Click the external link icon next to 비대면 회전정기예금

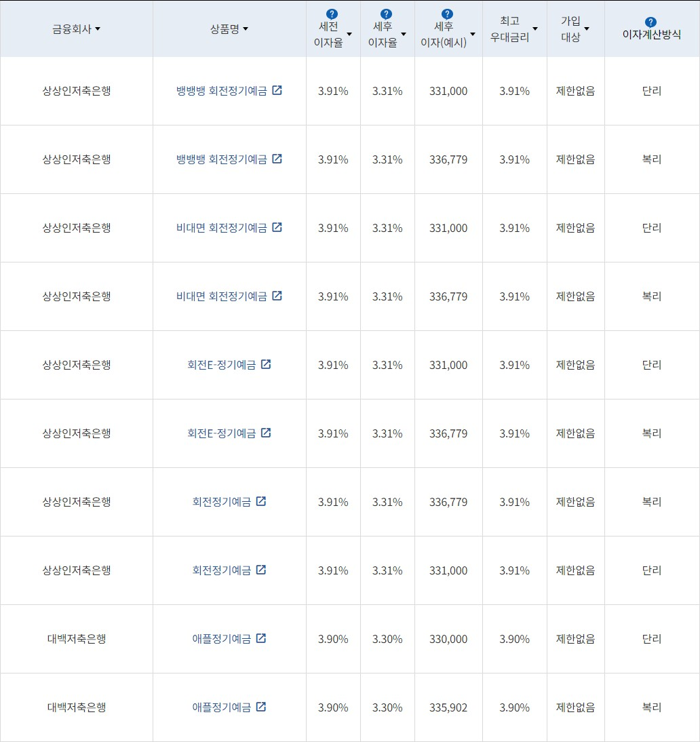[x=277, y=227]
